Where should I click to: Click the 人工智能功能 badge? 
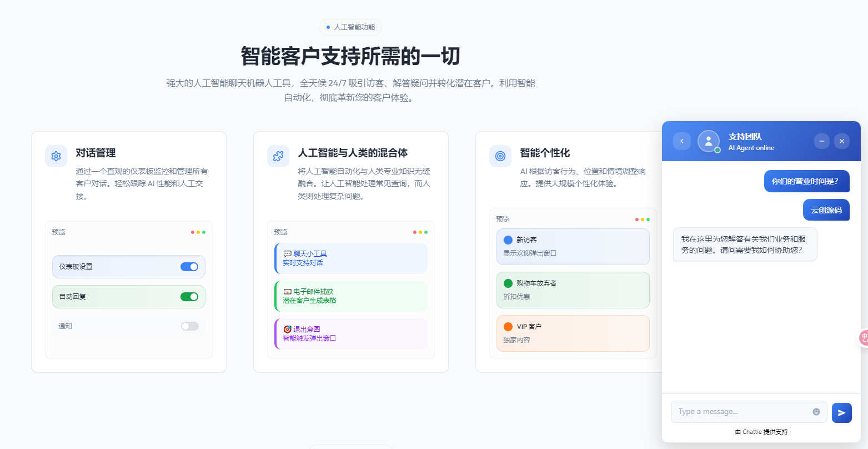[x=350, y=27]
